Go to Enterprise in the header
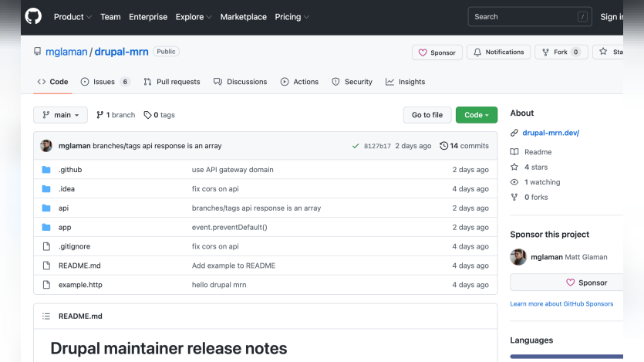644x362 pixels. 148,17
